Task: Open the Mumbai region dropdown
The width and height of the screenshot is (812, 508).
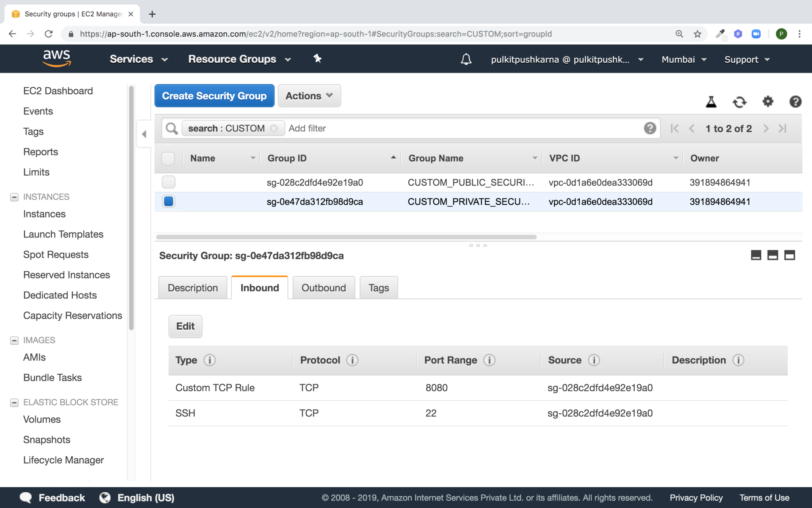Action: 684,59
